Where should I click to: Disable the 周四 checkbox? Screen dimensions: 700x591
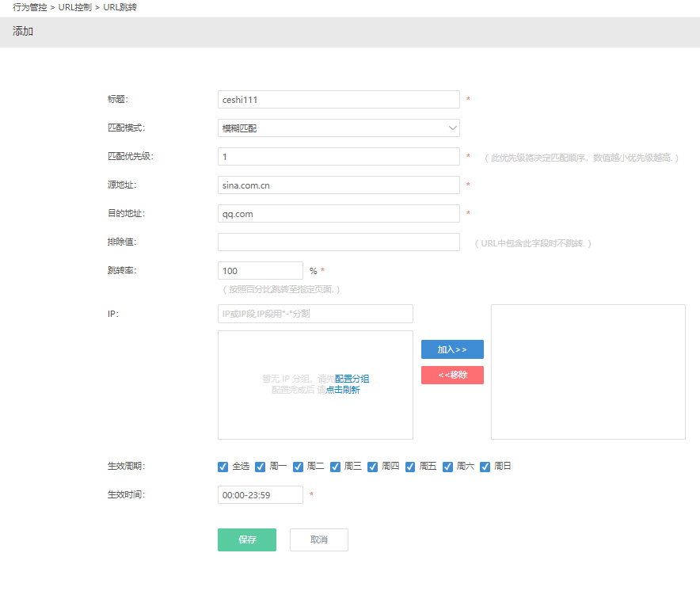point(373,467)
